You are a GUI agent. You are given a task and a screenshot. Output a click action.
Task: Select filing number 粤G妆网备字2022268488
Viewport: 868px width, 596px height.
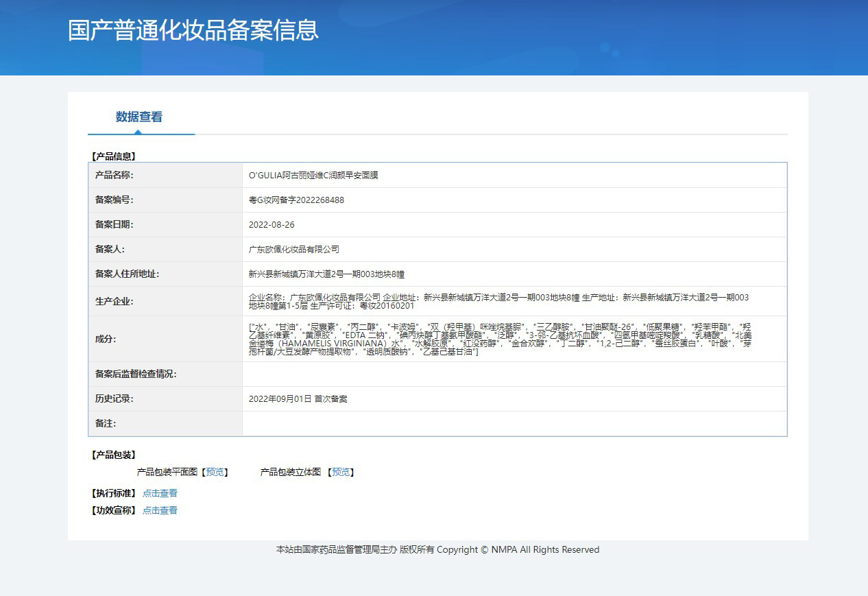pos(296,200)
